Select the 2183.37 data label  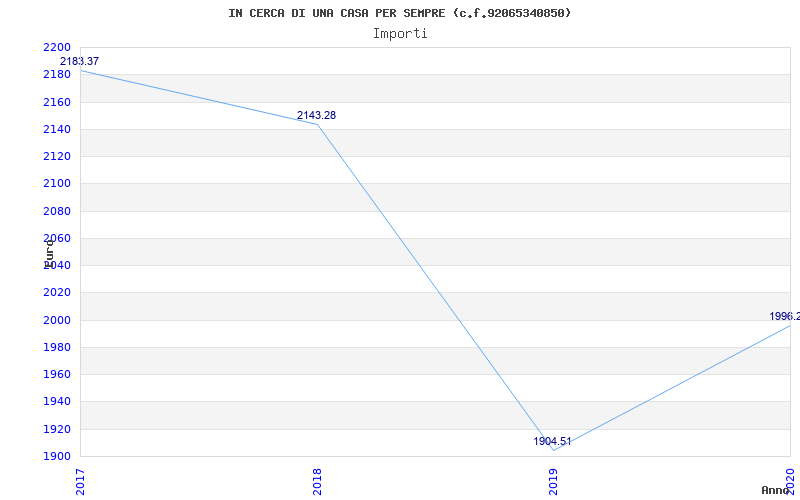[80, 61]
